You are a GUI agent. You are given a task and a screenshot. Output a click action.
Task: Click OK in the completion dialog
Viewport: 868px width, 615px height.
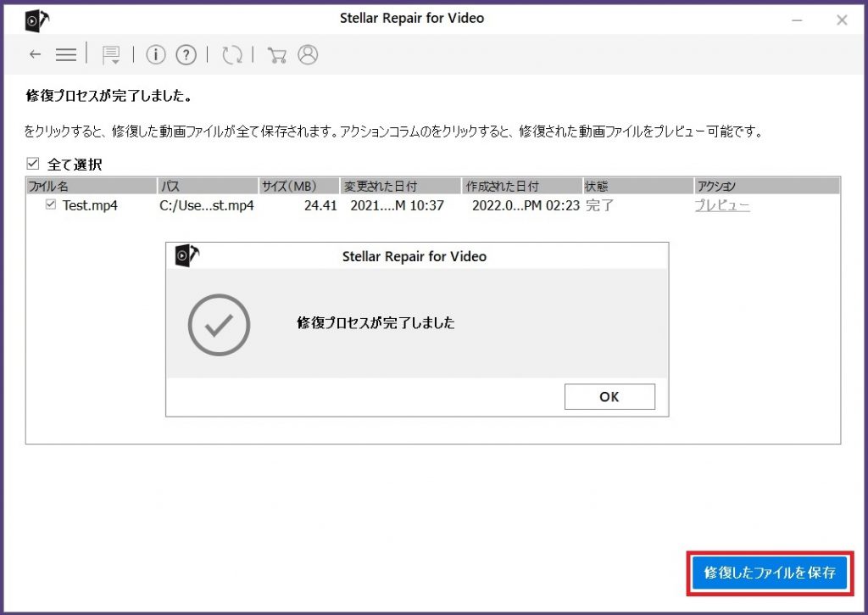tap(609, 397)
